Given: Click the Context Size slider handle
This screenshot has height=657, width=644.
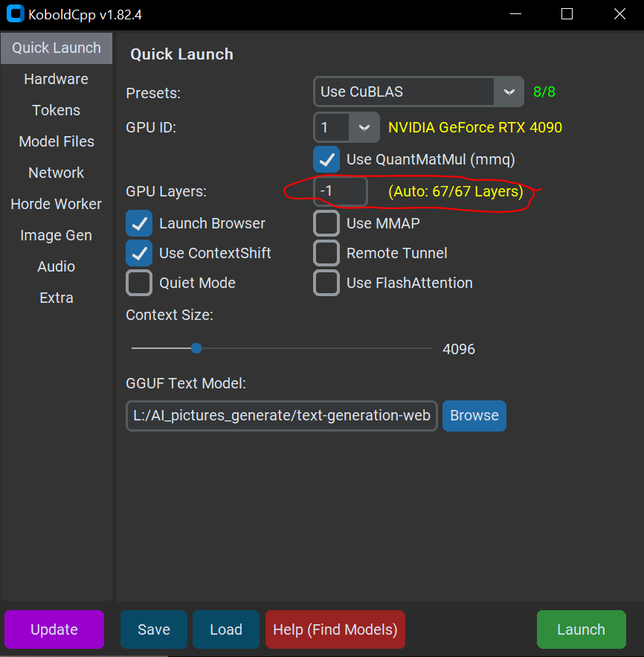Looking at the screenshot, I should pyautogui.click(x=196, y=348).
